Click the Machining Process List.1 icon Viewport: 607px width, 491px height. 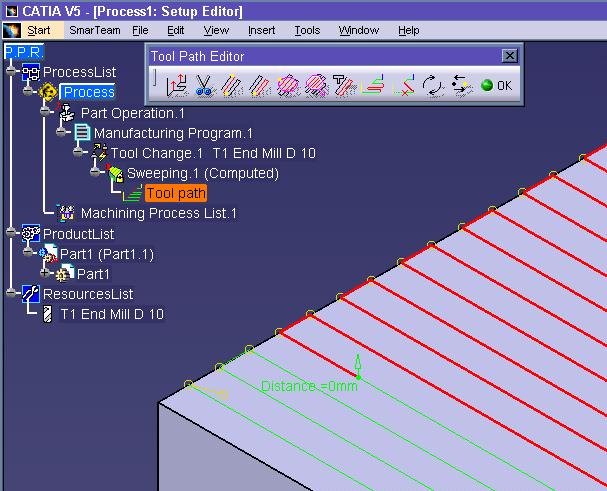click(x=65, y=213)
